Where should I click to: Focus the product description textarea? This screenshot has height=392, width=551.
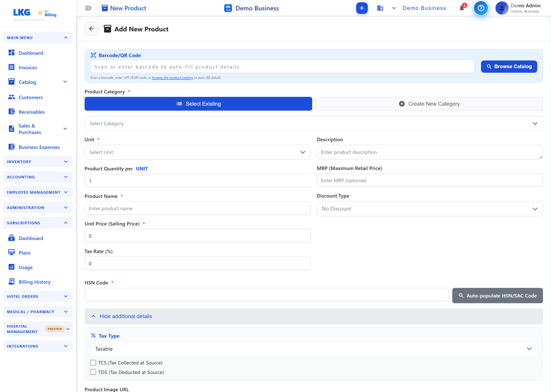430,152
